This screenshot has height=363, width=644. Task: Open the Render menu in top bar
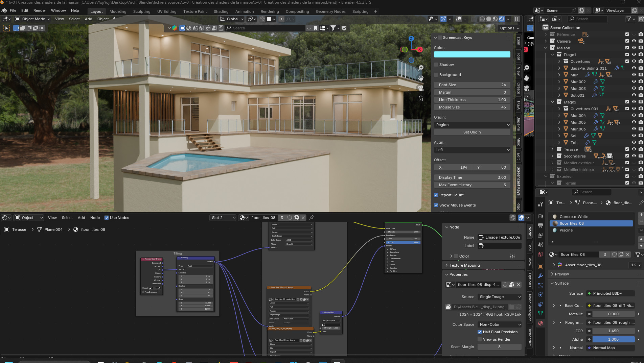pyautogui.click(x=40, y=10)
